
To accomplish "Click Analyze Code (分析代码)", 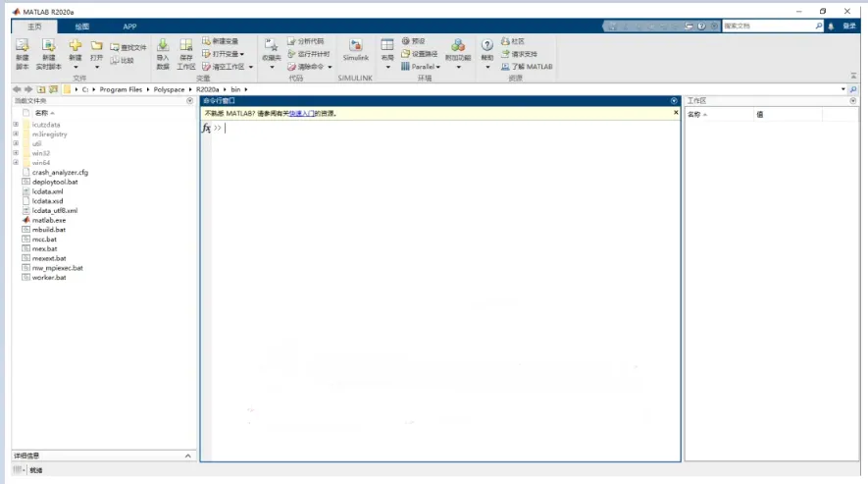I will 306,41.
